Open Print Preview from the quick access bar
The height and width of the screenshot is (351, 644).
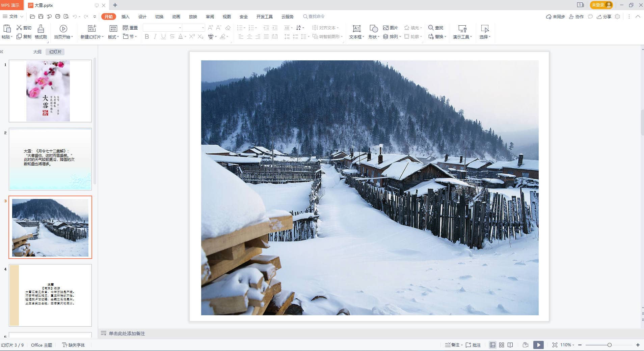pyautogui.click(x=66, y=17)
